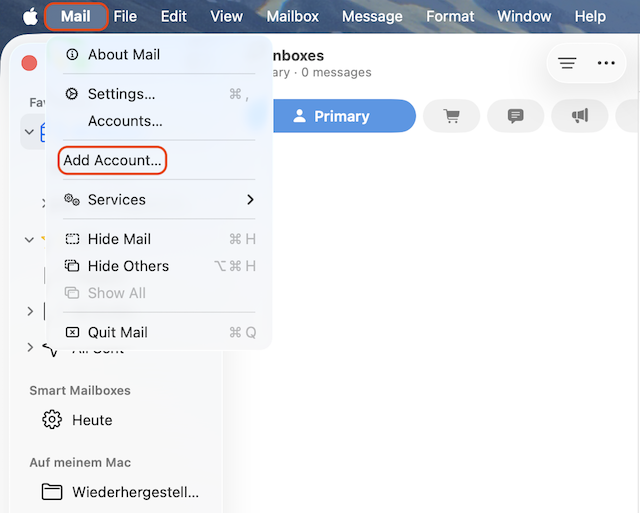
Task: Click the Mail menu in menu bar
Action: (x=76, y=16)
